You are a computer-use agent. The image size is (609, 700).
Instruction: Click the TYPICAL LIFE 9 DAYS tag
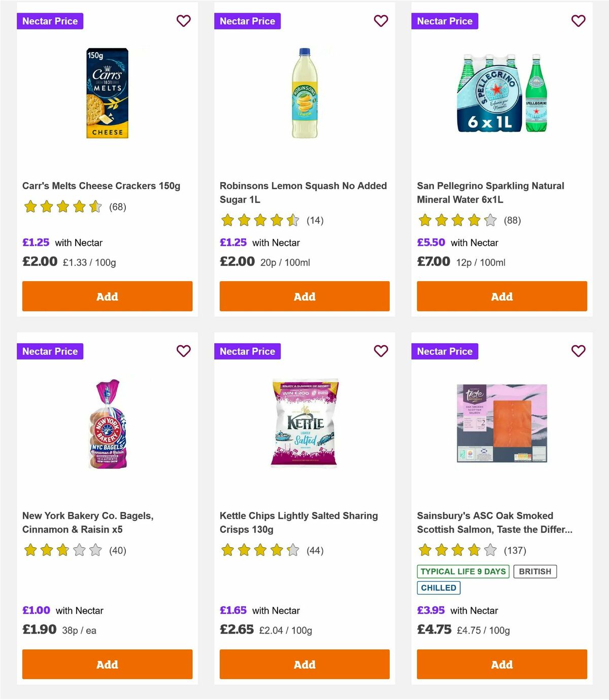coord(464,571)
